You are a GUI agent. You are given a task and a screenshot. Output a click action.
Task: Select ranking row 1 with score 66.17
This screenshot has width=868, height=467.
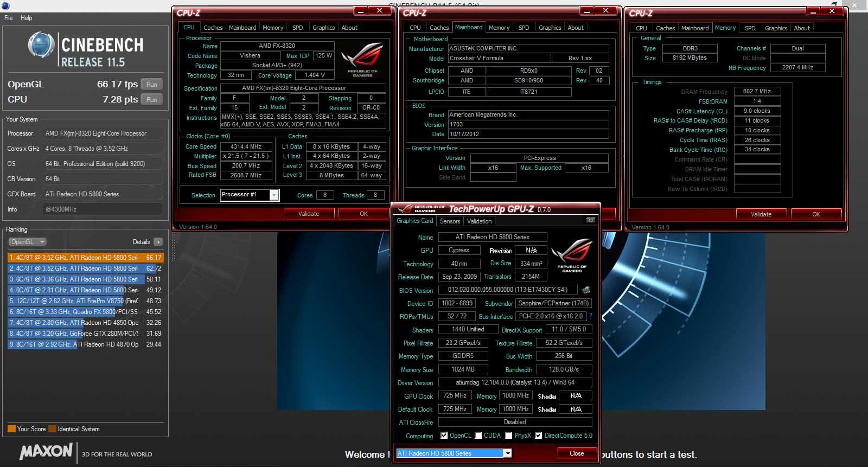(85, 258)
